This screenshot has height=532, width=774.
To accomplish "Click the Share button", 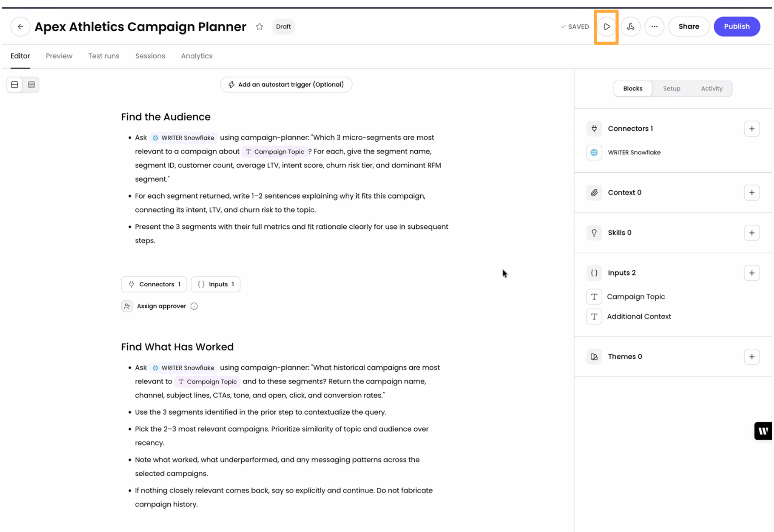I will pyautogui.click(x=689, y=26).
